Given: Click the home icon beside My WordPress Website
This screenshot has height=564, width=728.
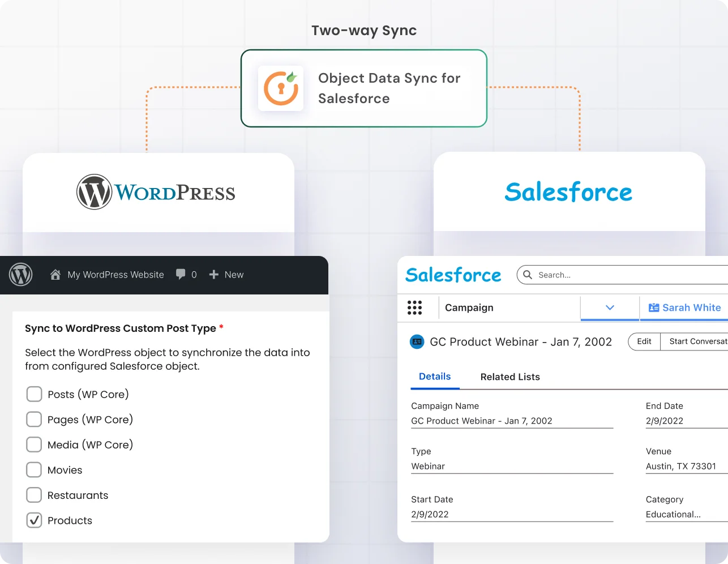Looking at the screenshot, I should [x=55, y=275].
